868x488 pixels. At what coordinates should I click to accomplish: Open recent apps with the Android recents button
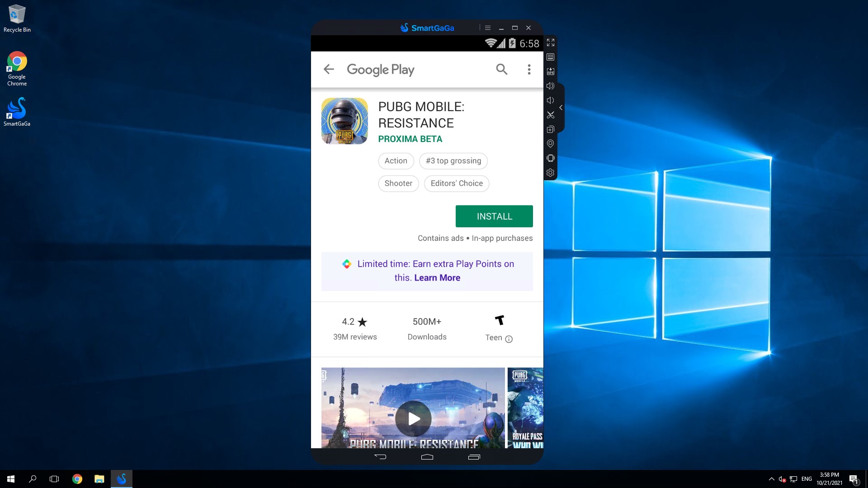[x=474, y=457]
